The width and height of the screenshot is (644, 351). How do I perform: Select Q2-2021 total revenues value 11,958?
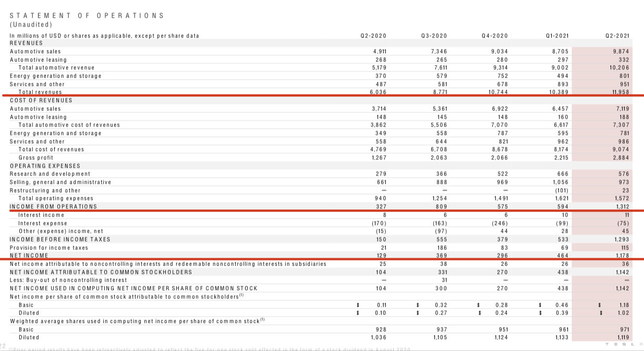621,92
